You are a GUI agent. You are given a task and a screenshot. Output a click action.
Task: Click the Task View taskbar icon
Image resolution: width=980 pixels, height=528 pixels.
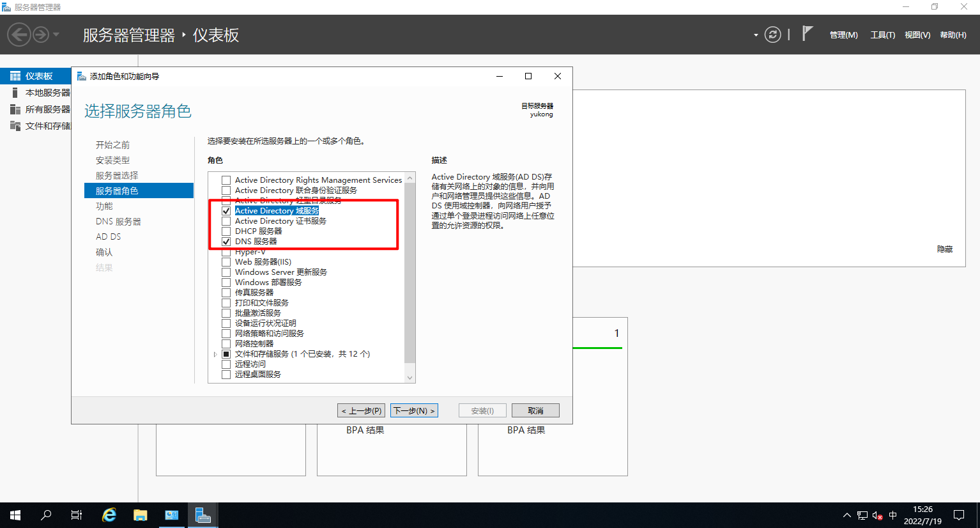(77, 515)
